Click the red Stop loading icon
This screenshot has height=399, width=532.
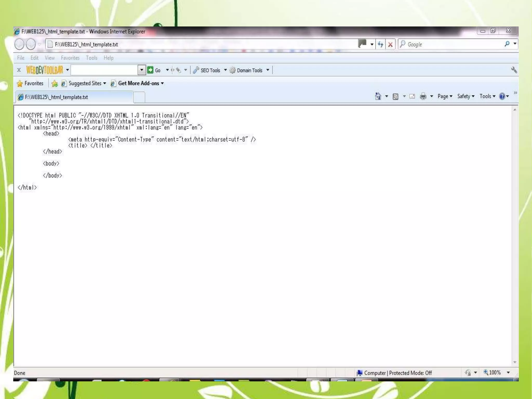(x=390, y=44)
